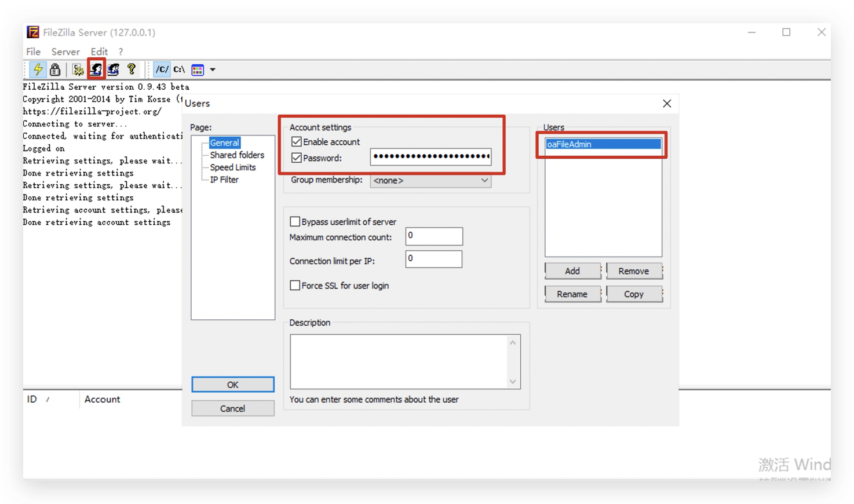
Task: Click the masked password input field
Action: 430,157
